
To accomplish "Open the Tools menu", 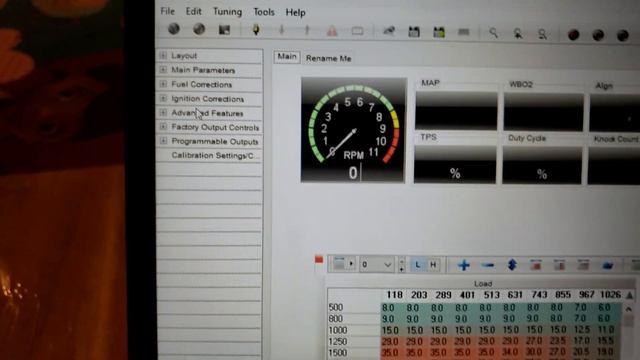I will (x=264, y=12).
